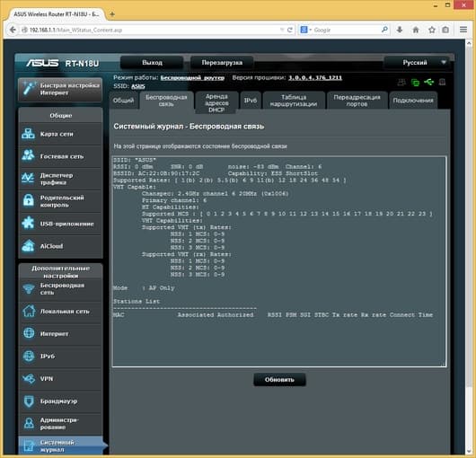
Task: Switch to the Беспроводная связь tab
Action: click(x=166, y=101)
